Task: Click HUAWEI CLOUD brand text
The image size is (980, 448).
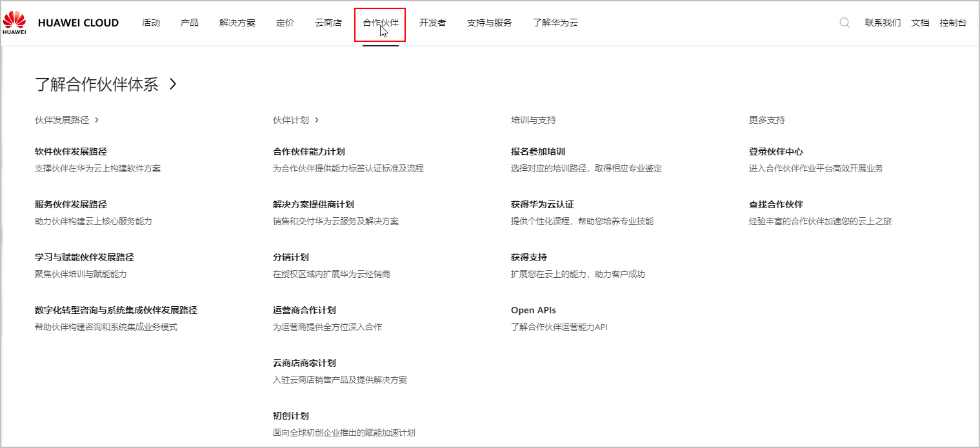Action: pos(78,23)
